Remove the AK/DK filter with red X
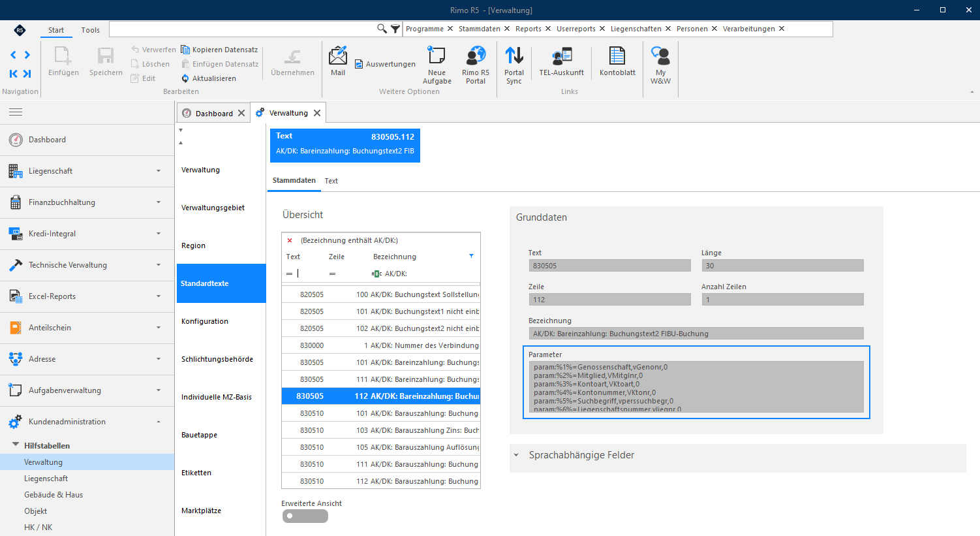 (290, 240)
